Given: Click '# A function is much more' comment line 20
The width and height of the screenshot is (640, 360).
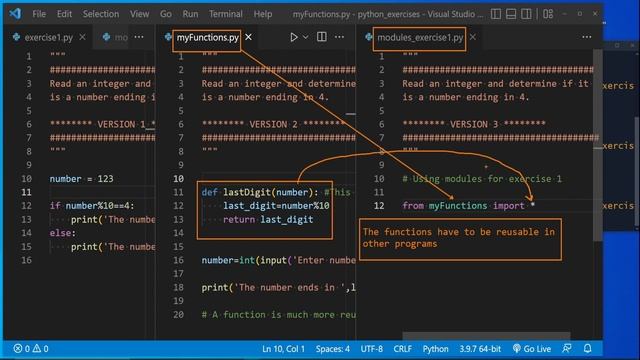Looking at the screenshot, I should (278, 315).
